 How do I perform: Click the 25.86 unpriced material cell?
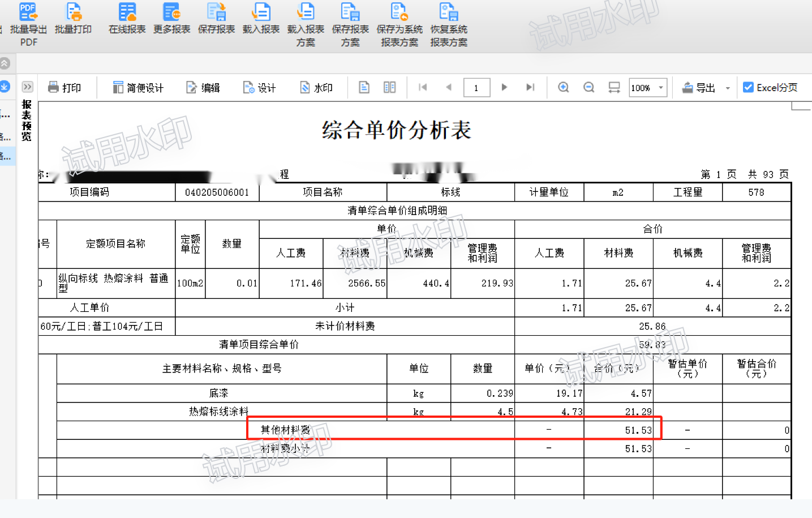tap(652, 326)
